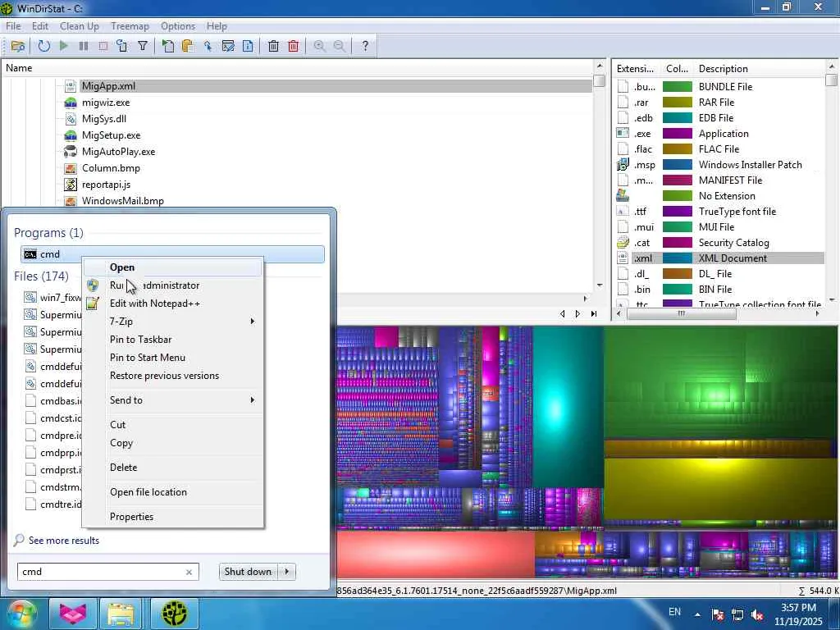Show hidden tray icons arrow
This screenshot has height=630, width=840.
697,614
